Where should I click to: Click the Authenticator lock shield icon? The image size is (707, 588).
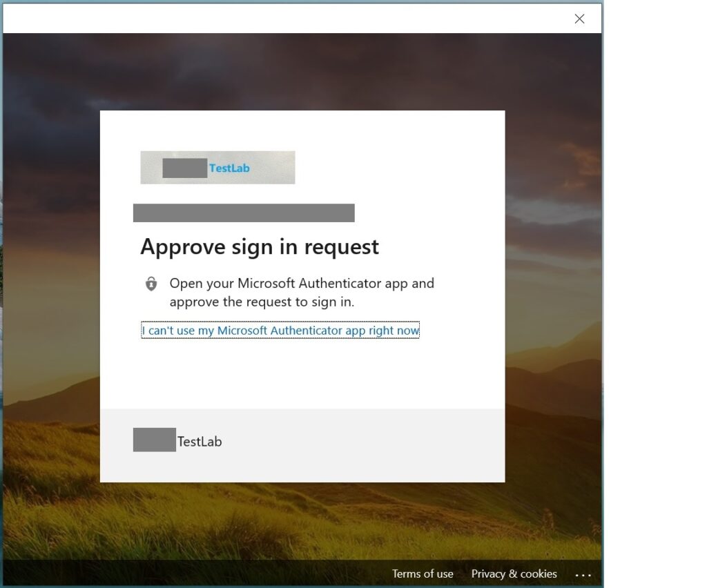click(x=151, y=284)
